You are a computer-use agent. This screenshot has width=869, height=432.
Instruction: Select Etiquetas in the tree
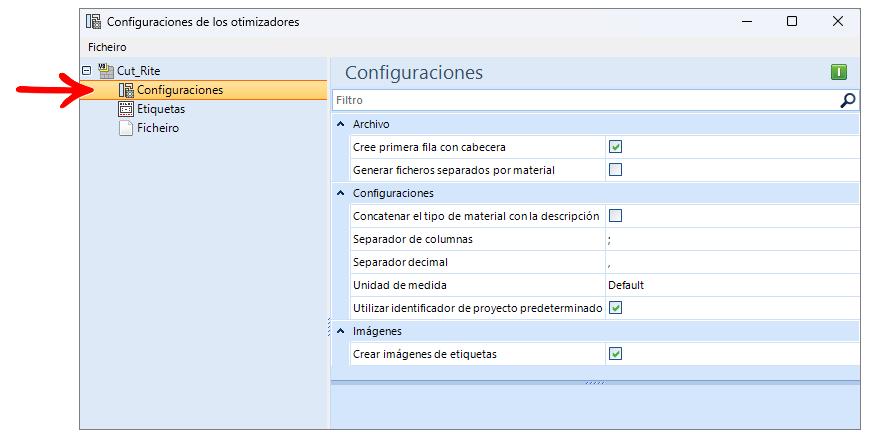click(161, 109)
